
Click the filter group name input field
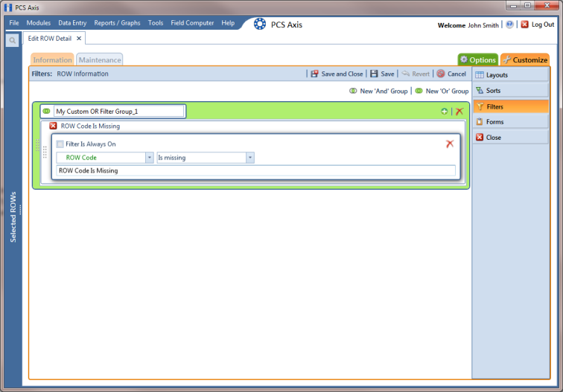pyautogui.click(x=119, y=112)
